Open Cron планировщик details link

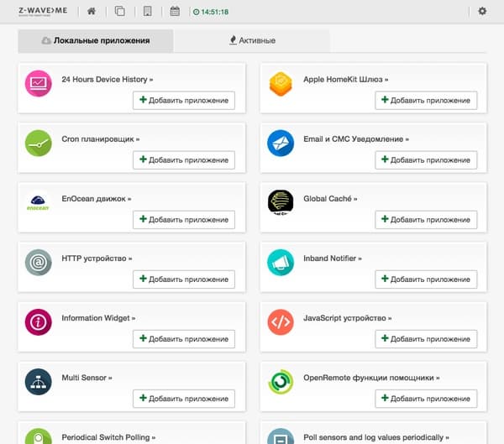tap(100, 139)
